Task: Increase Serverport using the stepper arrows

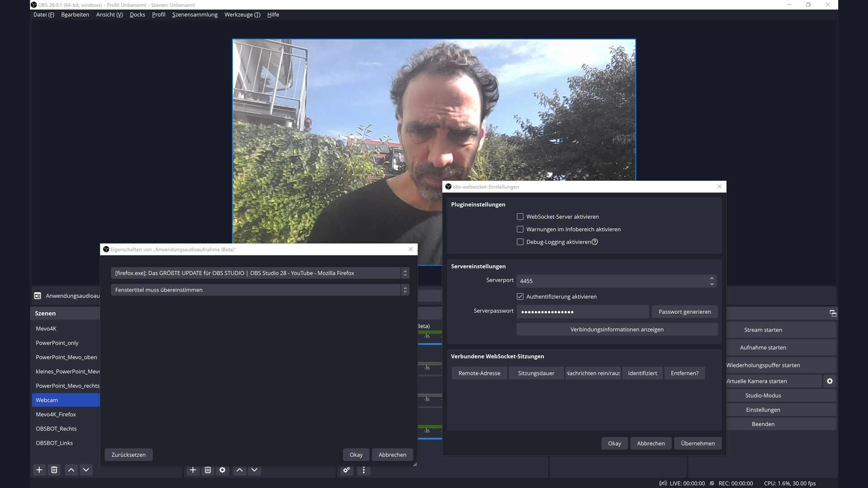Action: [711, 279]
